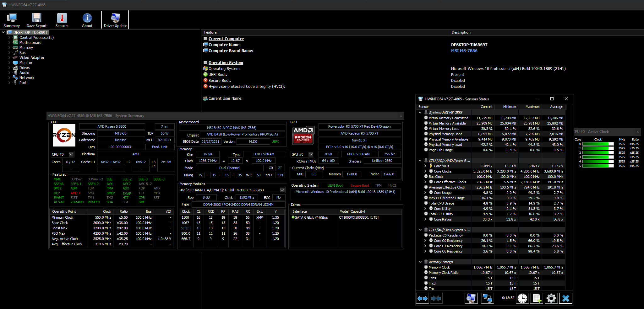The height and width of the screenshot is (309, 644).
Task: Click the red X icon beside Secure Boot
Action: [205, 80]
